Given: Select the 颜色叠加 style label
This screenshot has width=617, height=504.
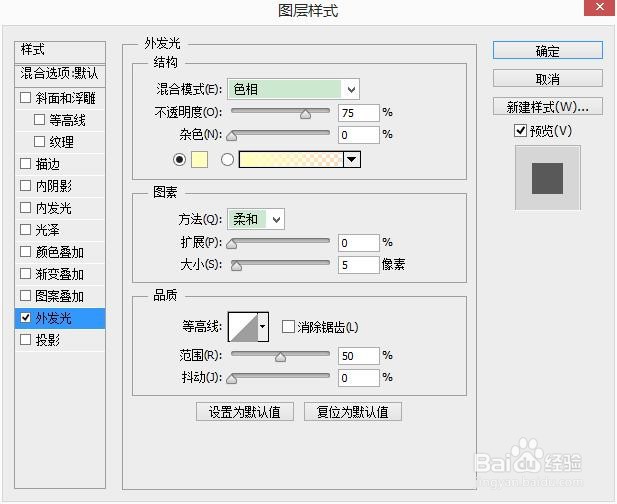Looking at the screenshot, I should pos(59,252).
